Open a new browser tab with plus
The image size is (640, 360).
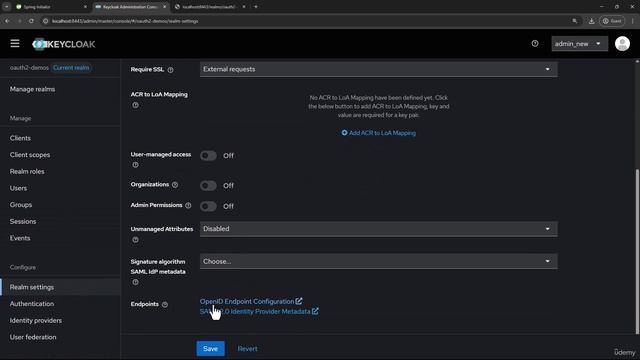[256, 7]
